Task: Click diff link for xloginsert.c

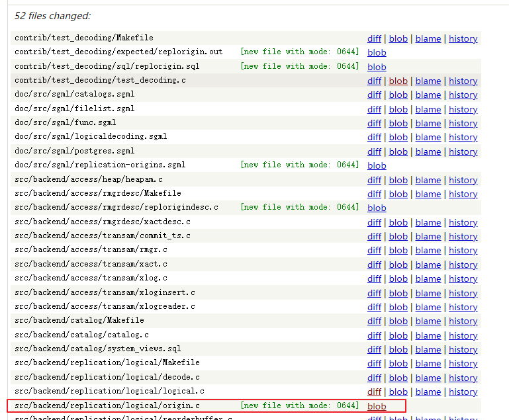Action: [x=374, y=293]
